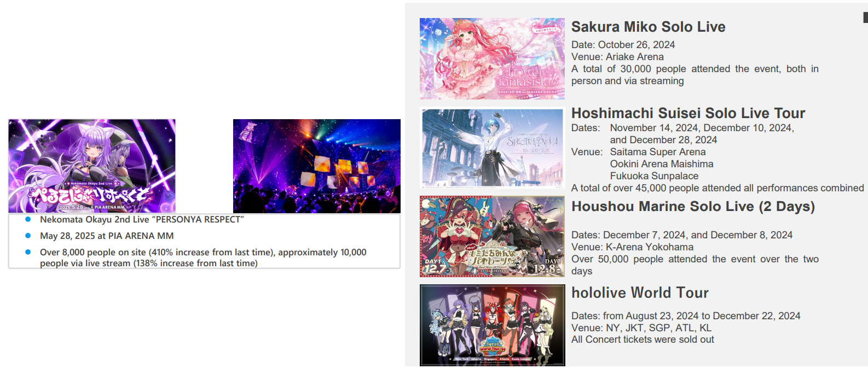Click the hololive World Tour group artwork
The image size is (868, 369).
tap(492, 325)
